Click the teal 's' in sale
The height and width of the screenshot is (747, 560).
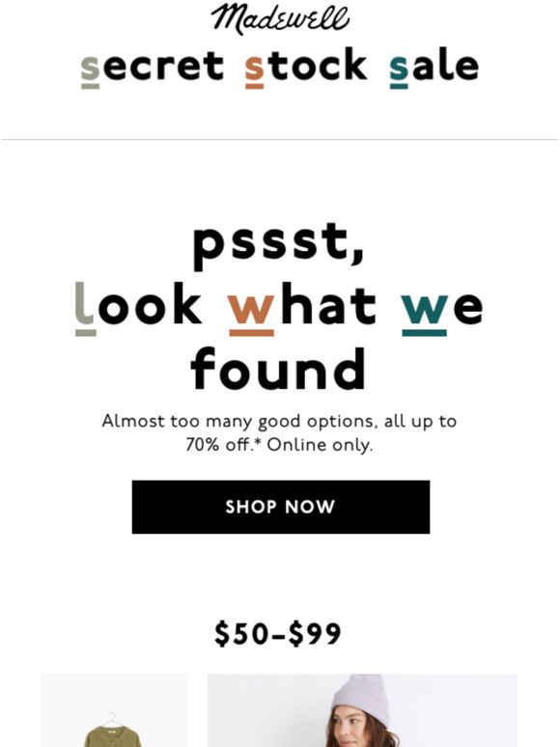click(x=399, y=71)
